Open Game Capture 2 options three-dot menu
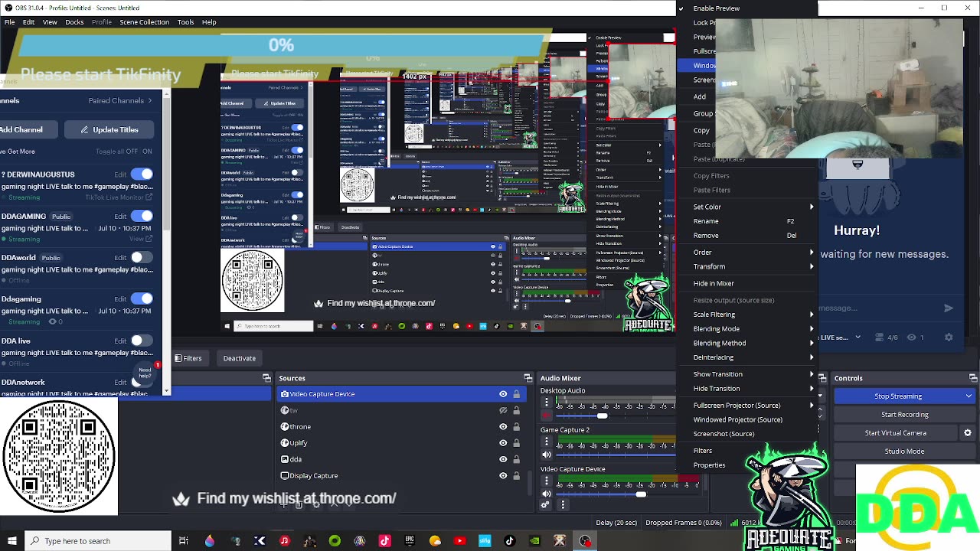The height and width of the screenshot is (551, 980). point(547,442)
